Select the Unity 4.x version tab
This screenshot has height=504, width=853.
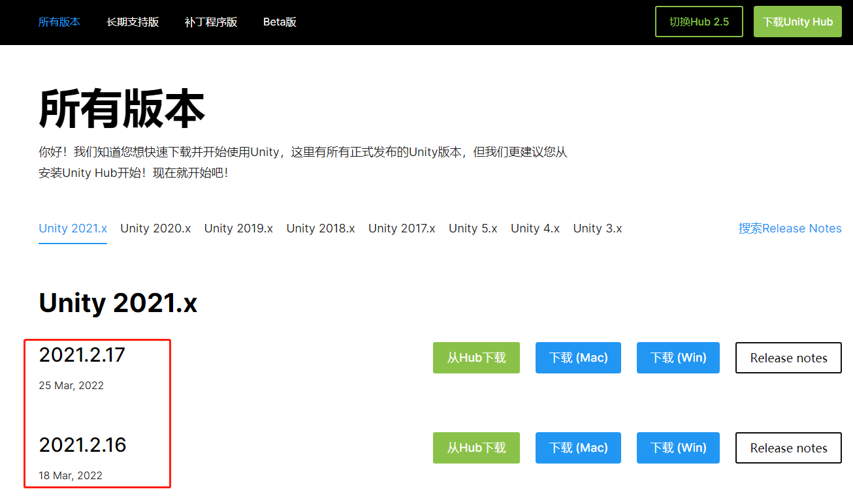click(535, 228)
